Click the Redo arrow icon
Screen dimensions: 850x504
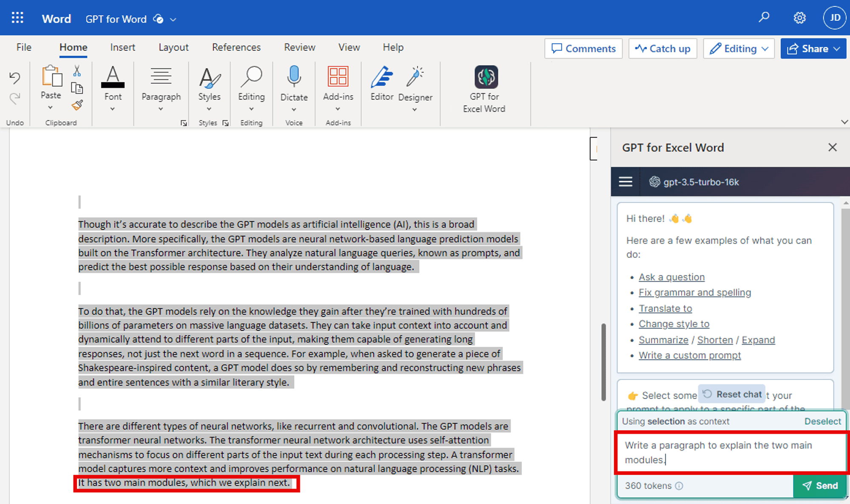click(15, 99)
